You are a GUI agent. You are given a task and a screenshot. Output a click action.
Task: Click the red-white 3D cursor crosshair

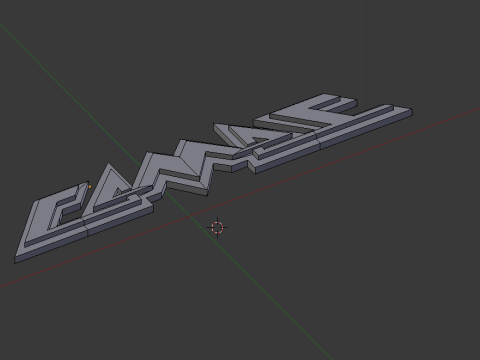[x=217, y=228]
